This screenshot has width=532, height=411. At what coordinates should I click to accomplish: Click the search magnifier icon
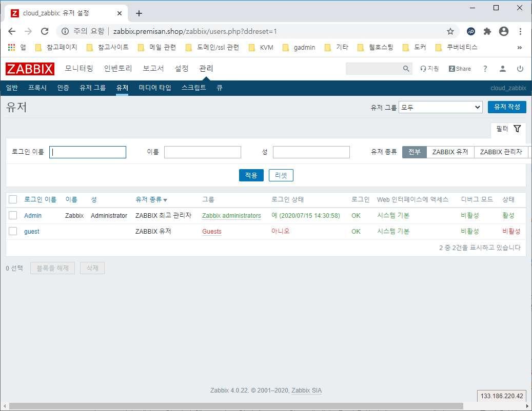pos(406,69)
